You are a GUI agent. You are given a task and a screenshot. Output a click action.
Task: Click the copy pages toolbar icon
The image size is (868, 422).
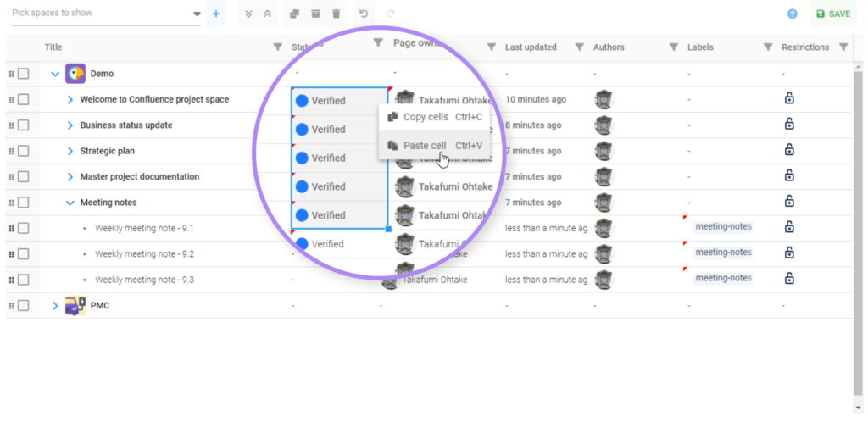294,14
